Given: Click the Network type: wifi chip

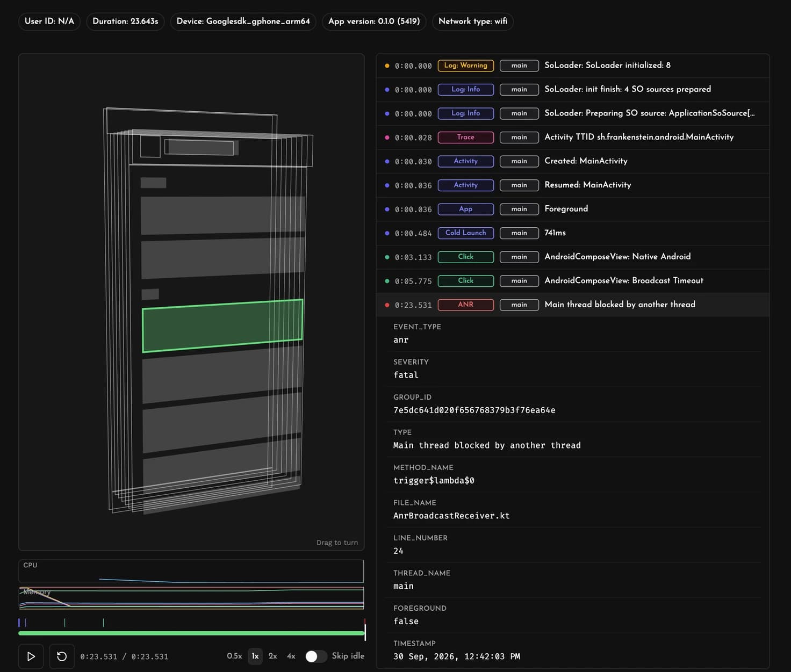Looking at the screenshot, I should pos(473,21).
